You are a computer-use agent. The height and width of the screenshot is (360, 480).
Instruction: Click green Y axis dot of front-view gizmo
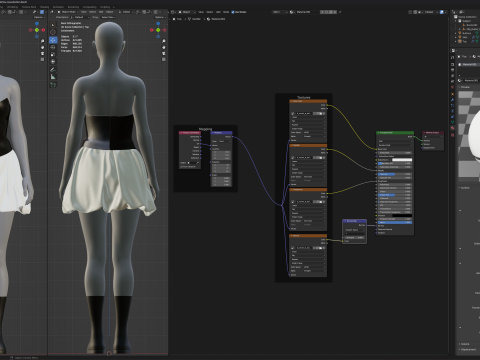37,30
